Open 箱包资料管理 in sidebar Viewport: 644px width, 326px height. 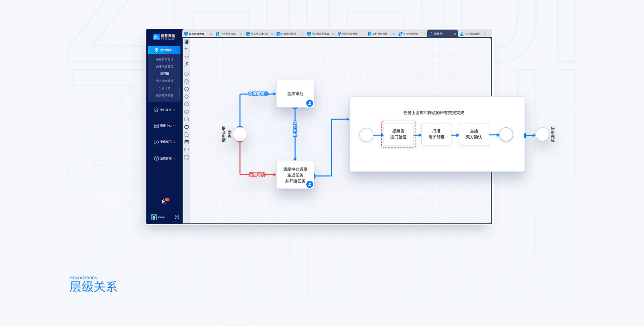click(164, 59)
